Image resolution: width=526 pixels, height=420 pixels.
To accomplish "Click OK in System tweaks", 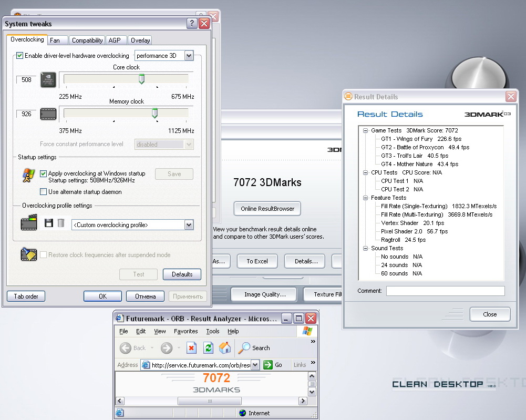I will [102, 296].
